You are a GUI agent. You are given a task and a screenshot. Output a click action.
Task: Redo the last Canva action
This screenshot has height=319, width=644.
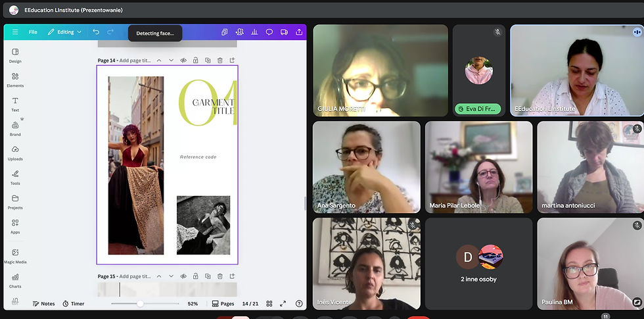point(110,32)
